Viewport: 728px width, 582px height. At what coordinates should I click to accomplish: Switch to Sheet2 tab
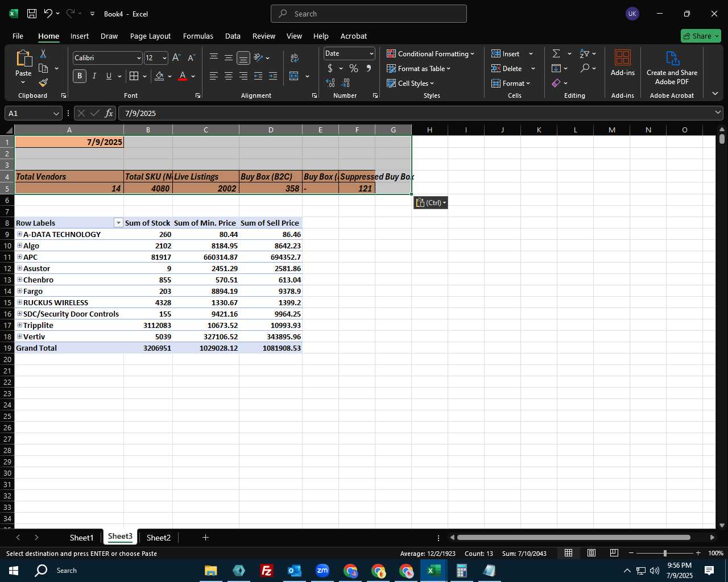coord(158,537)
